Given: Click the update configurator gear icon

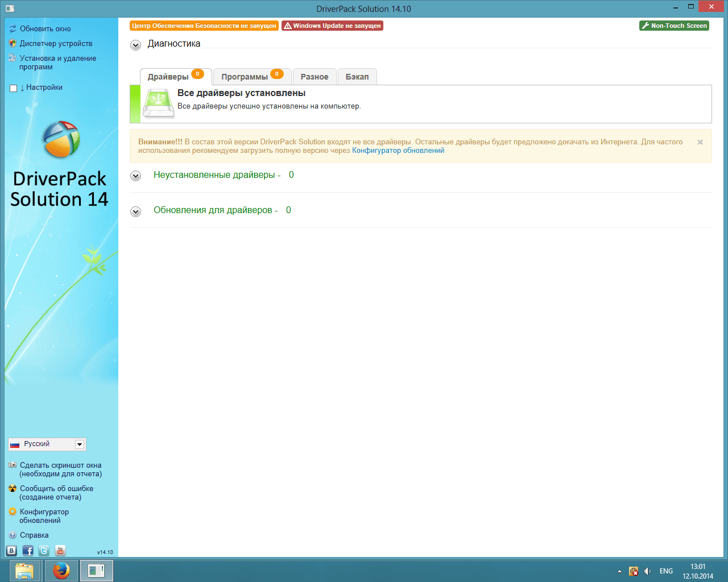Looking at the screenshot, I should (13, 512).
